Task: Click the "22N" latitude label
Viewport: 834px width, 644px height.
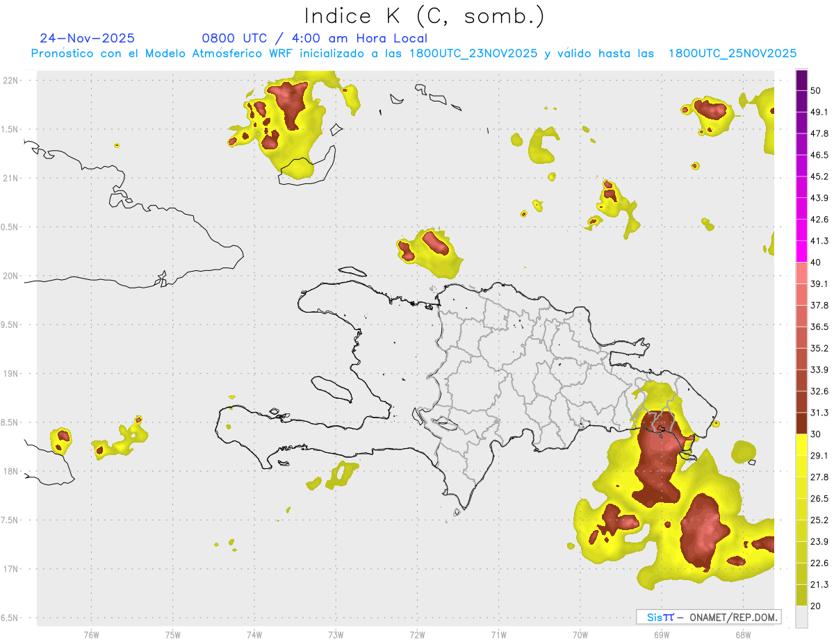Action: [12, 81]
